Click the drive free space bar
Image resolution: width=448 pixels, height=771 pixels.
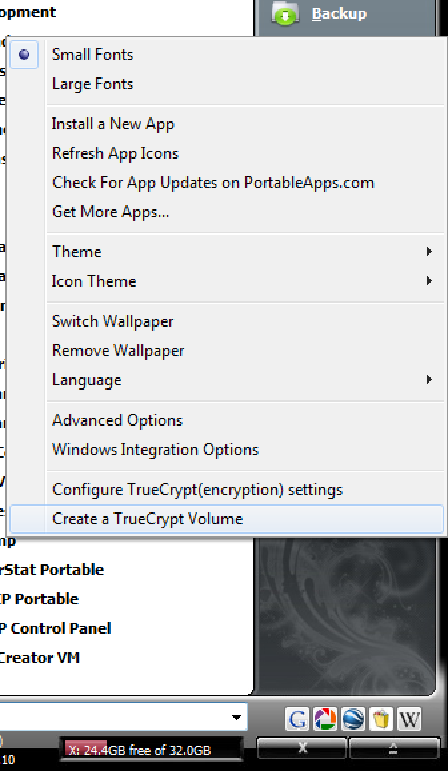coord(151,750)
